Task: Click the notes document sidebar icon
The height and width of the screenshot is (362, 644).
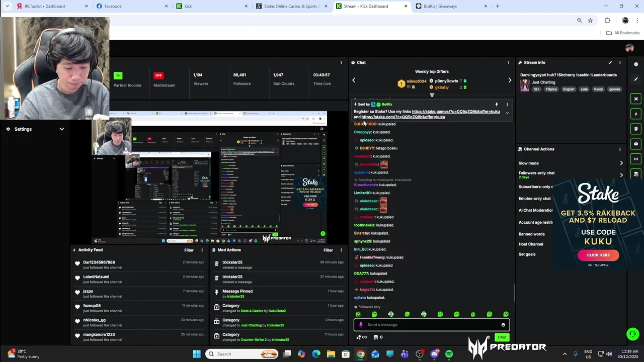Action: 636,129
